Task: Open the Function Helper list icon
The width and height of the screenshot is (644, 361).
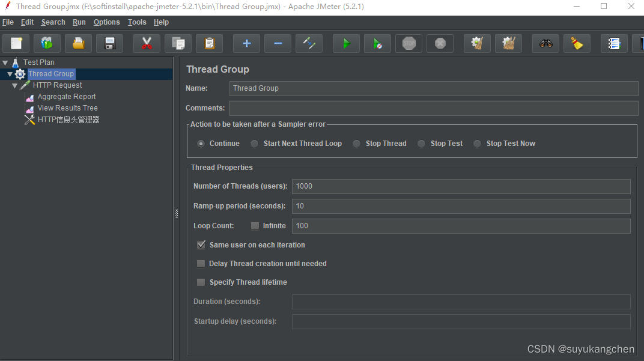Action: click(x=614, y=43)
